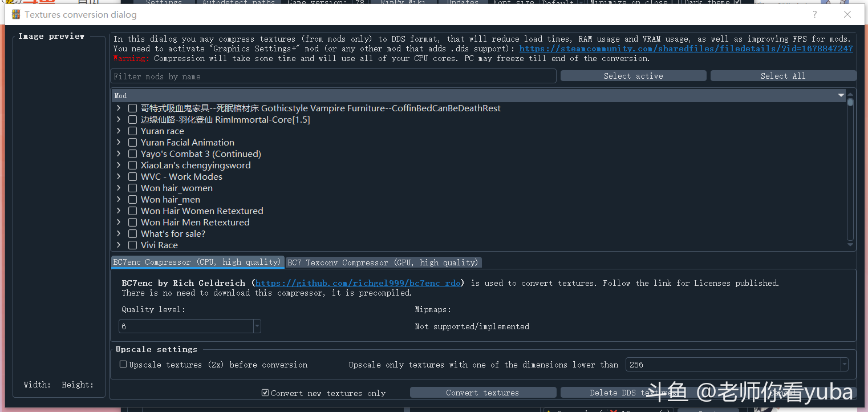868x412 pixels.
Task: Click the Mod column header
Action: coord(479,95)
